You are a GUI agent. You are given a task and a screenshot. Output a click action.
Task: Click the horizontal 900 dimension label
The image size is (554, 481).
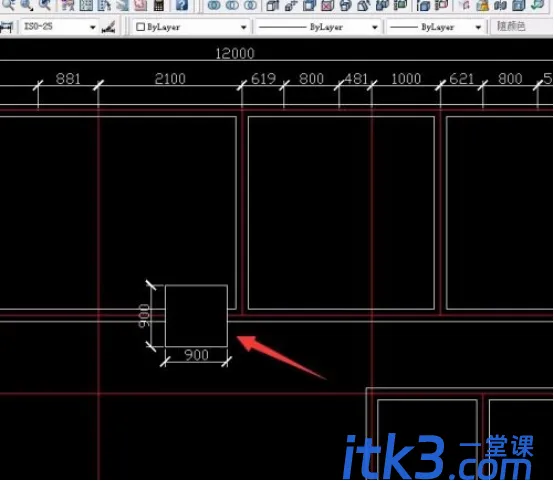pyautogui.click(x=196, y=355)
